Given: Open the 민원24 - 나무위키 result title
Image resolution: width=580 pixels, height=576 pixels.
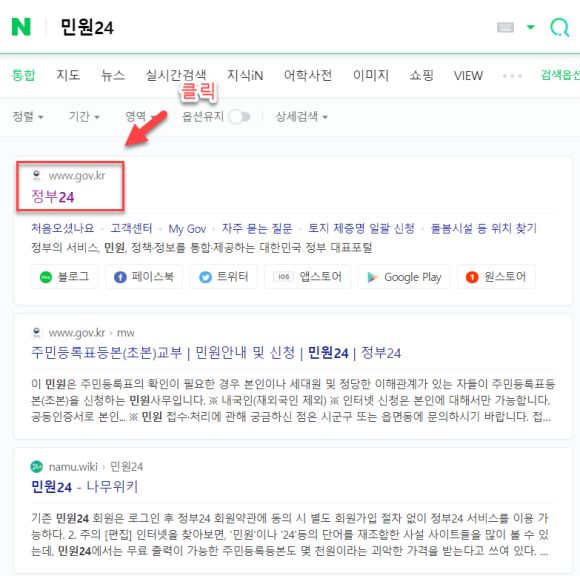Looking at the screenshot, I should pos(84,486).
